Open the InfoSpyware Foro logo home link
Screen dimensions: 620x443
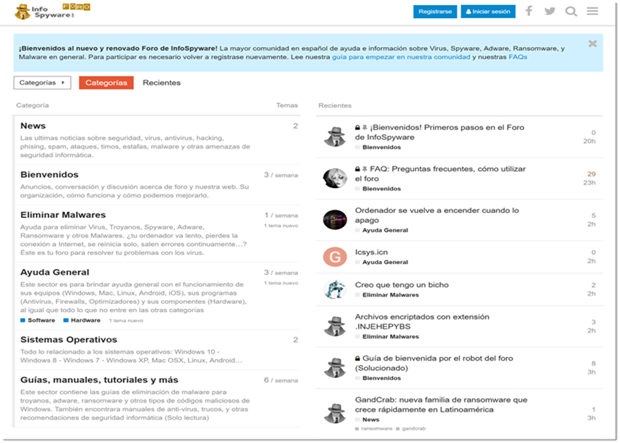pyautogui.click(x=52, y=12)
